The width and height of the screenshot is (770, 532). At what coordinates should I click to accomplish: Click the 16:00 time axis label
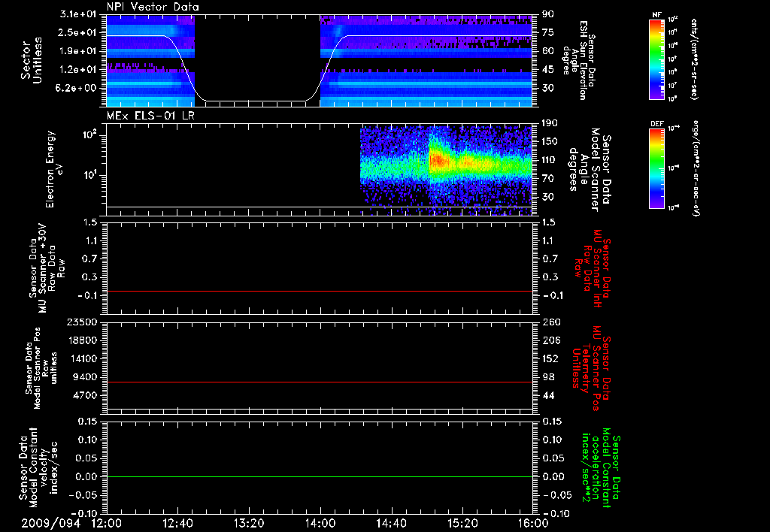(x=533, y=523)
